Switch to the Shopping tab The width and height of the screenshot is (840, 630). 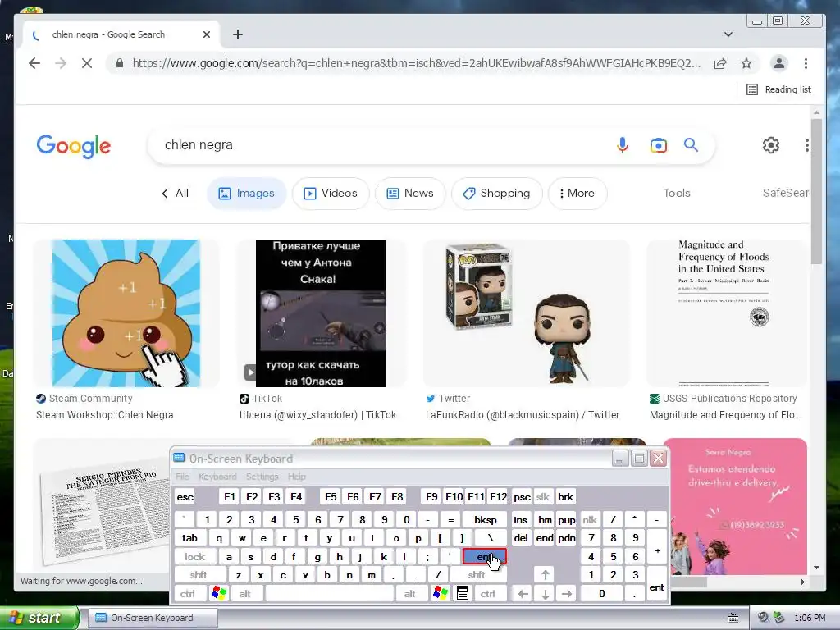coord(496,194)
